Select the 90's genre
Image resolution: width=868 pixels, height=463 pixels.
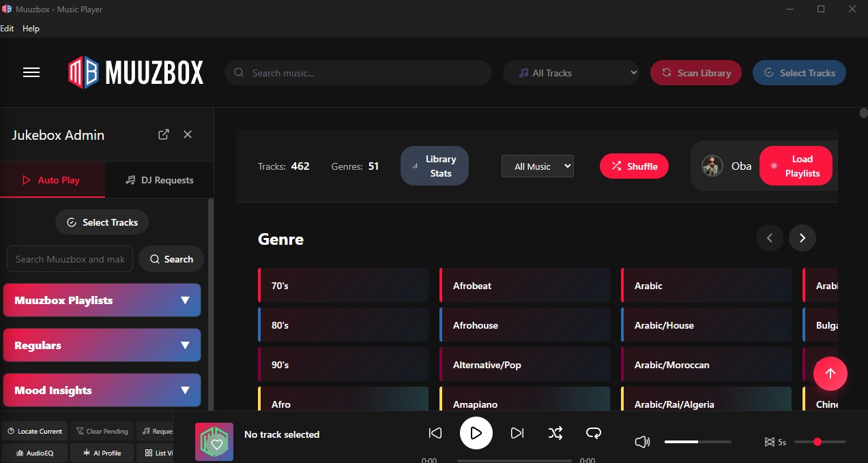343,365
